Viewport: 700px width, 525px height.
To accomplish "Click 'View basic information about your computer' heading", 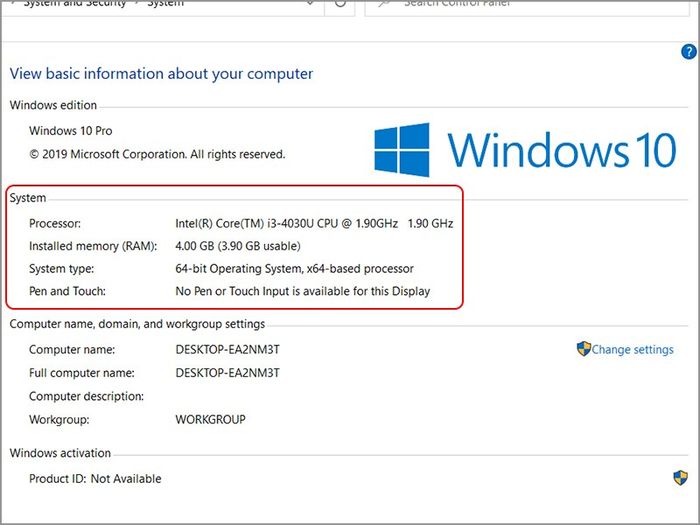I will click(x=161, y=74).
